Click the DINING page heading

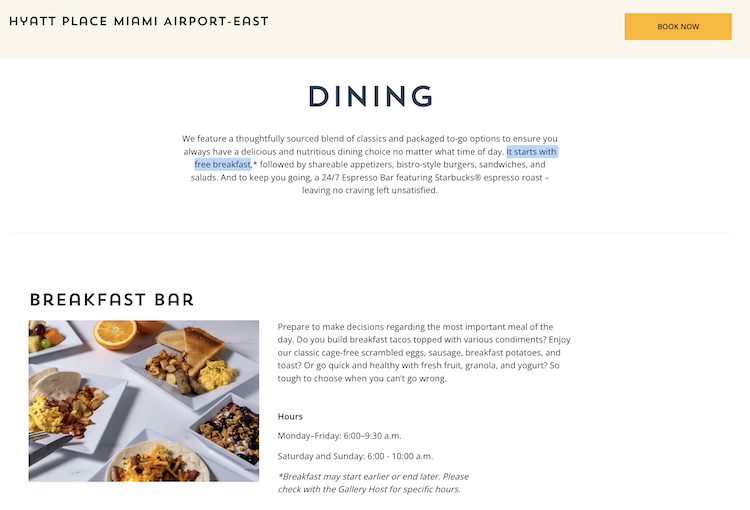[370, 96]
